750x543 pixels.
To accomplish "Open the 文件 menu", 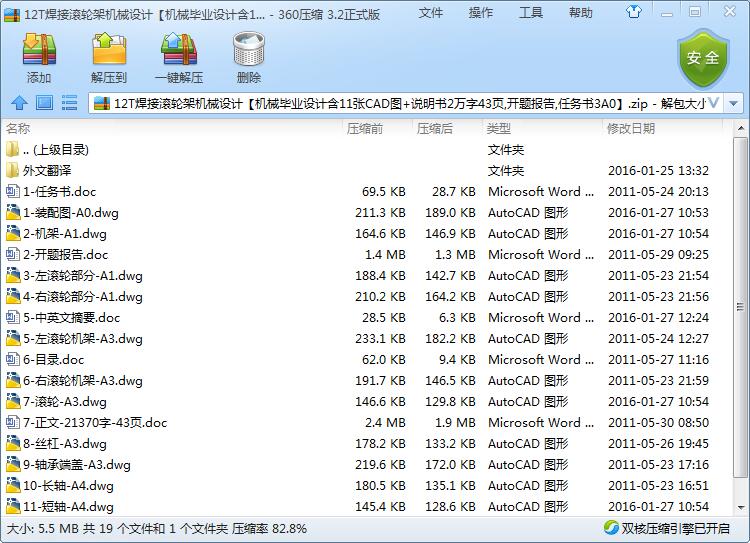I will click(430, 12).
